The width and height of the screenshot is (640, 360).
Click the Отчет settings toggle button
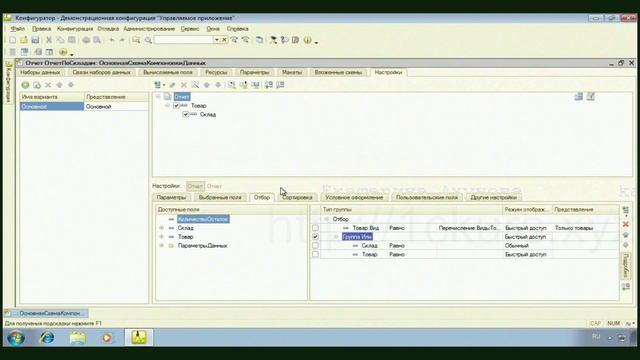click(195, 186)
